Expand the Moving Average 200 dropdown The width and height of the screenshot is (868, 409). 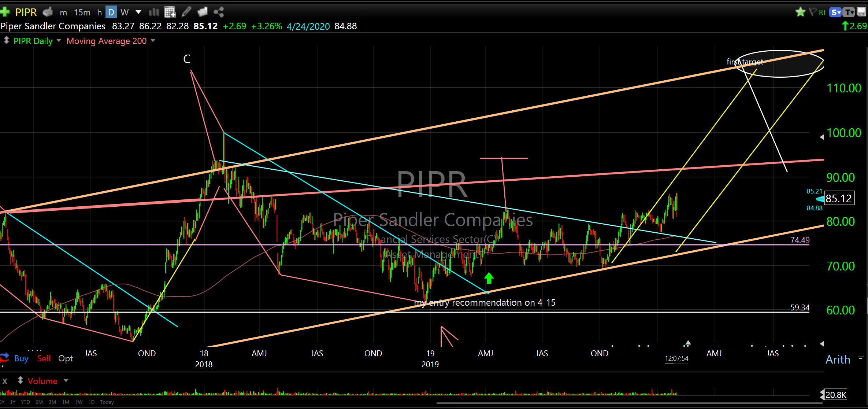[153, 41]
